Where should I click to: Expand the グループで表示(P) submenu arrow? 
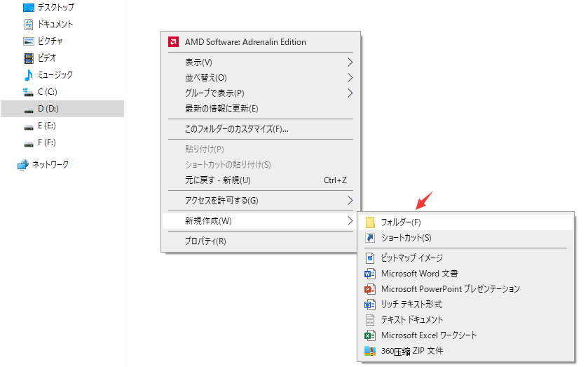pyautogui.click(x=350, y=93)
